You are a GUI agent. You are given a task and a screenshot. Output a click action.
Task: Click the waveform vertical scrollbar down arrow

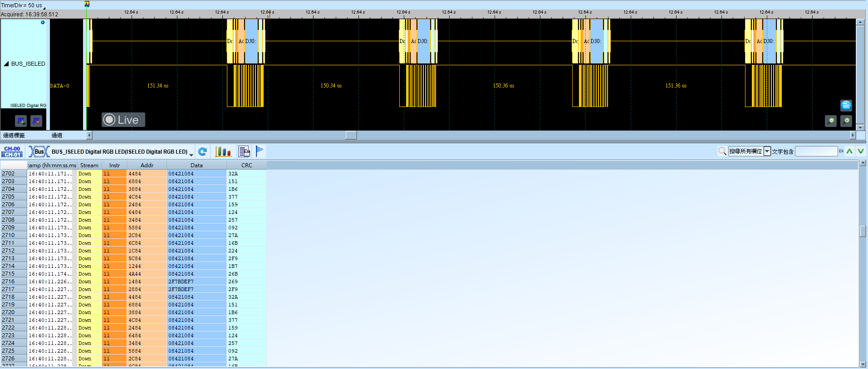[x=860, y=127]
